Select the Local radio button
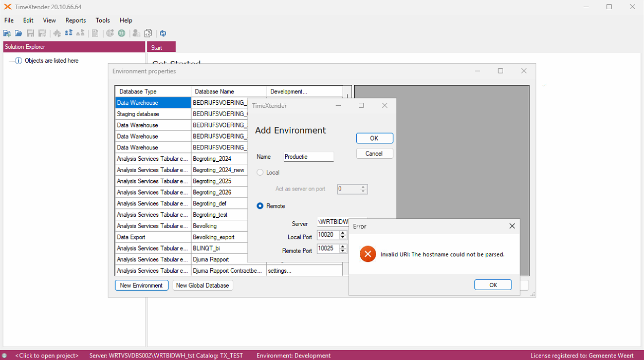Image resolution: width=644 pixels, height=360 pixels. point(260,173)
